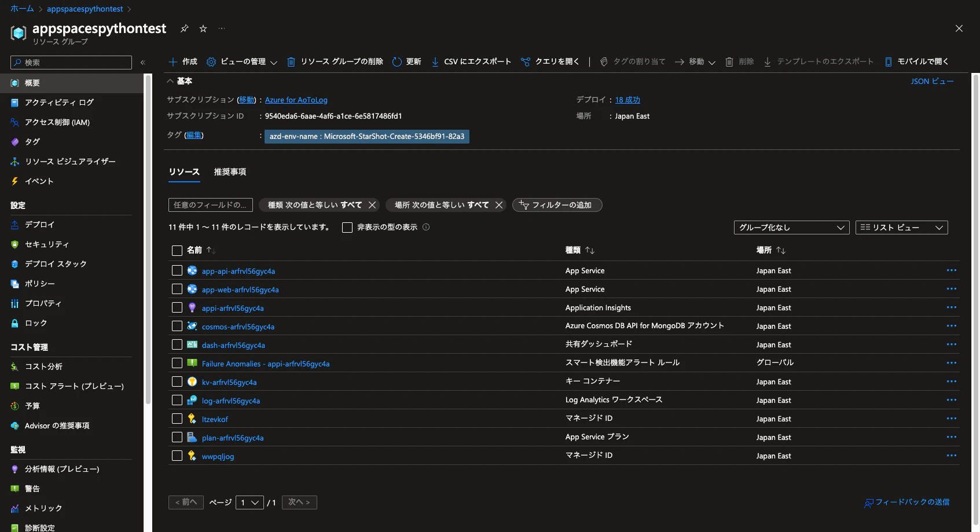
Task: Remove the 場所 filter with its X
Action: pyautogui.click(x=499, y=205)
